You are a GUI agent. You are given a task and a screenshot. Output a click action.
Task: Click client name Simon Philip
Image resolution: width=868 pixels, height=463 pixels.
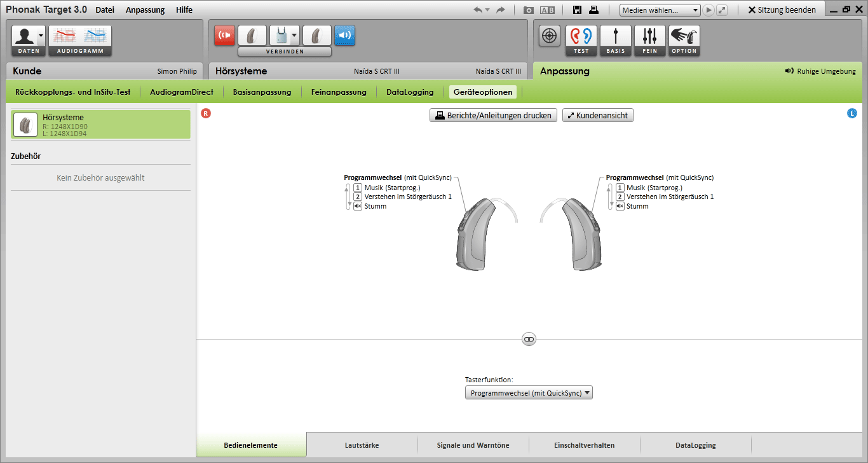point(177,71)
